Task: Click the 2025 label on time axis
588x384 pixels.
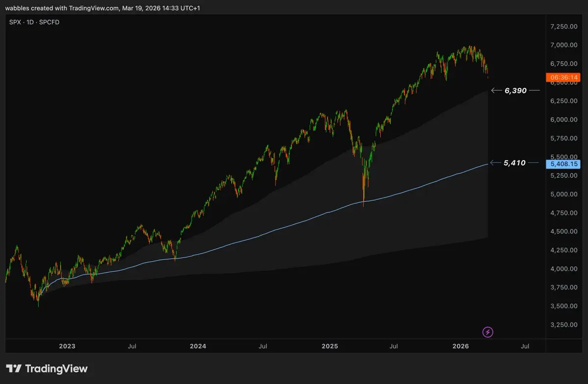Action: [x=330, y=346]
